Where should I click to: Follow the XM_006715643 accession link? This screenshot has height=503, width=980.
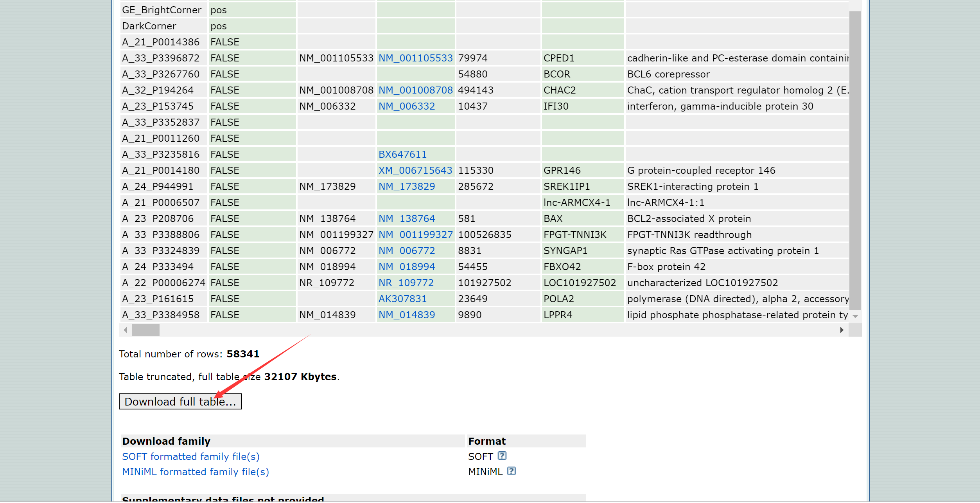(x=415, y=171)
